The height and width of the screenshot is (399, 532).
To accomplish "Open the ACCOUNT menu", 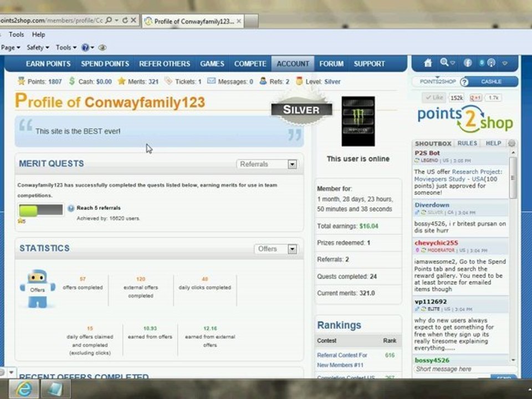I will (x=293, y=64).
